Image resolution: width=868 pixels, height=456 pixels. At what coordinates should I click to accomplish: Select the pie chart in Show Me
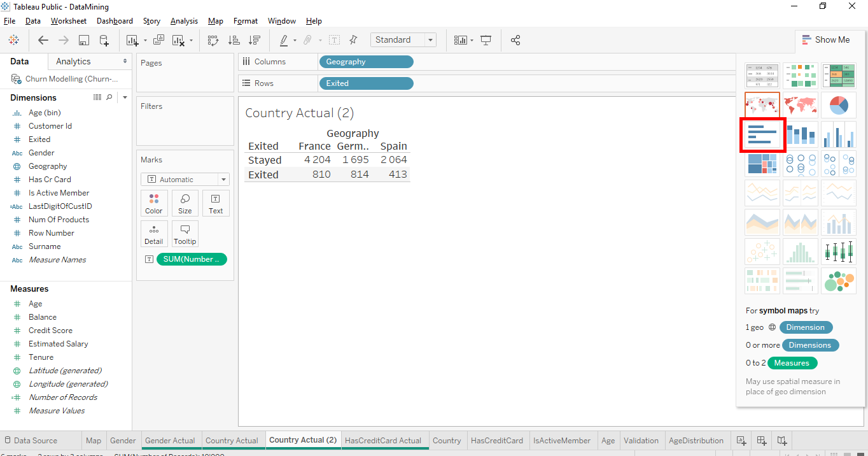(838, 104)
